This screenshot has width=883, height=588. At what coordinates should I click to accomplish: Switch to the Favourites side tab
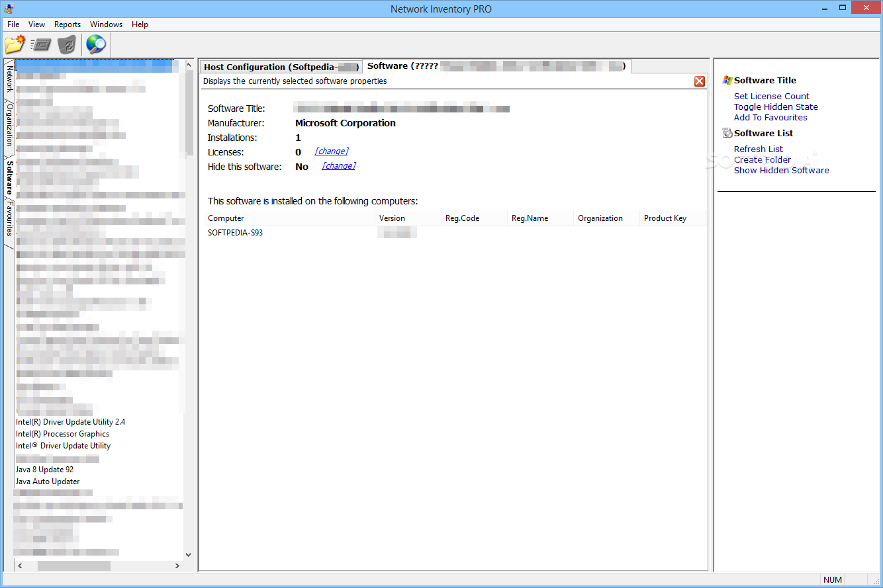click(x=9, y=220)
